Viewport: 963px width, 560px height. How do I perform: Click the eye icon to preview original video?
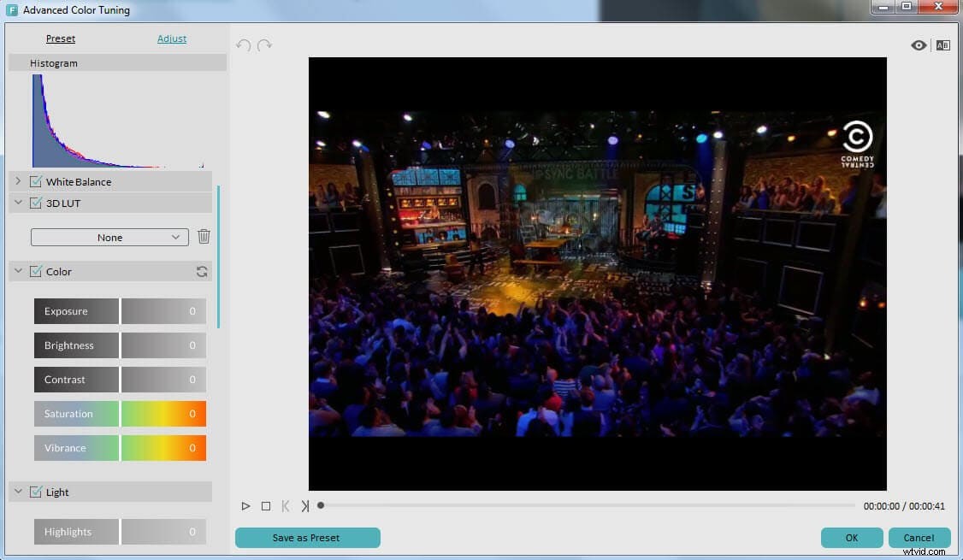[919, 45]
